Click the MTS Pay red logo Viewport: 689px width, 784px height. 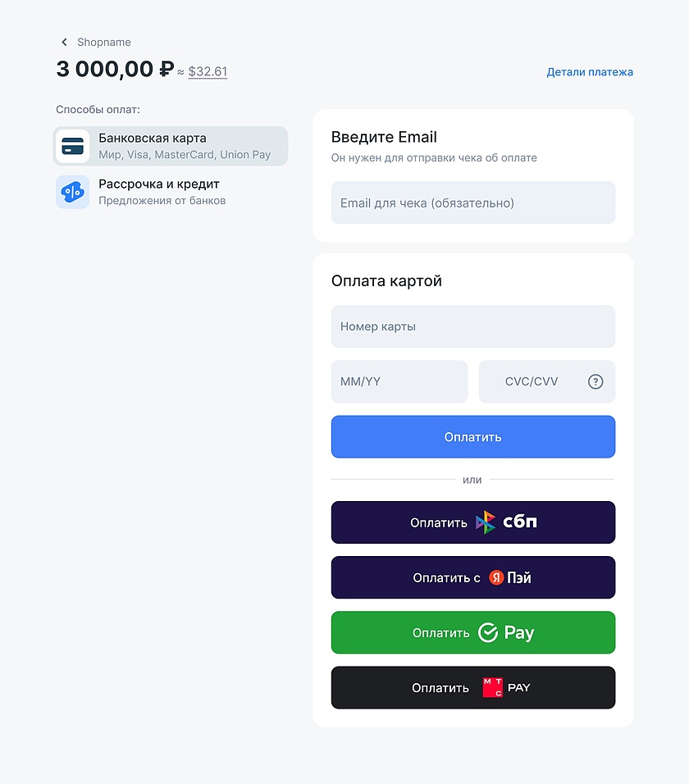492,688
